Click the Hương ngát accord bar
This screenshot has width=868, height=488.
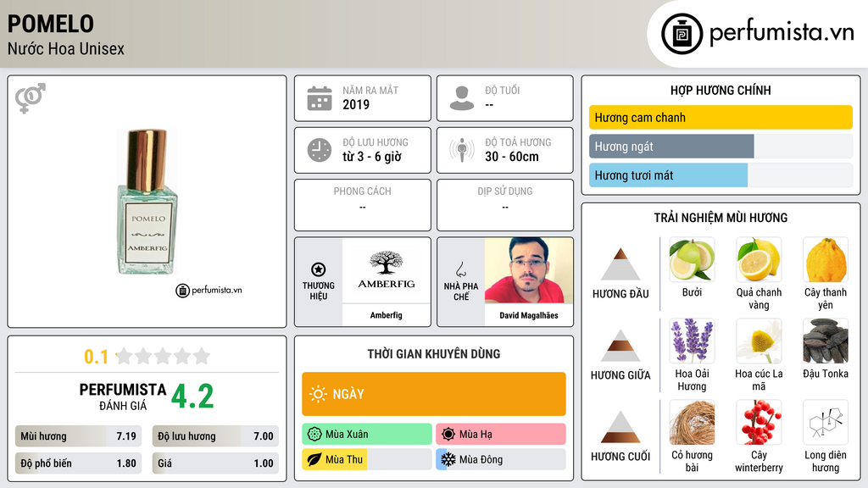point(721,146)
